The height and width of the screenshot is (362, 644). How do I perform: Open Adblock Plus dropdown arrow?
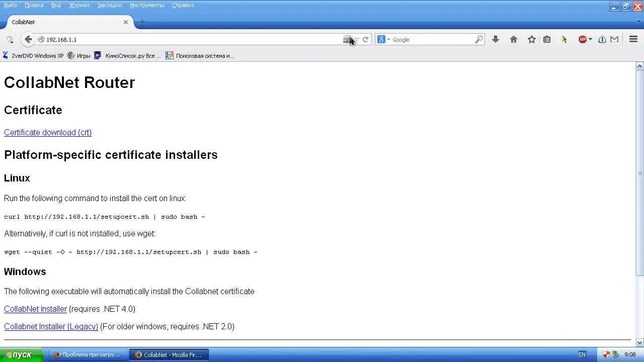click(590, 39)
